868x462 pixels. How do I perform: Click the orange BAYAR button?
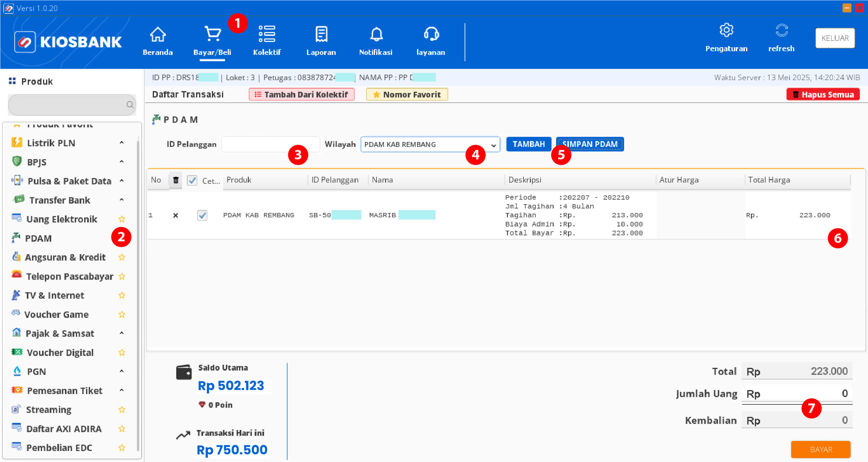click(821, 450)
